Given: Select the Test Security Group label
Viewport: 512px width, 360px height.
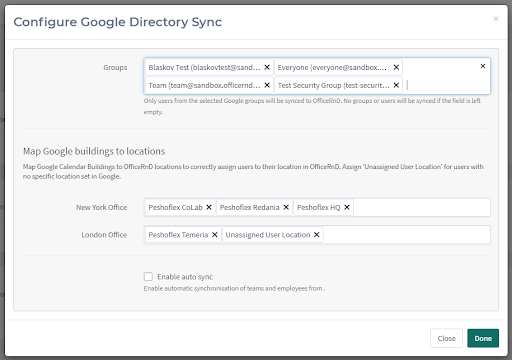Looking at the screenshot, I should point(334,85).
